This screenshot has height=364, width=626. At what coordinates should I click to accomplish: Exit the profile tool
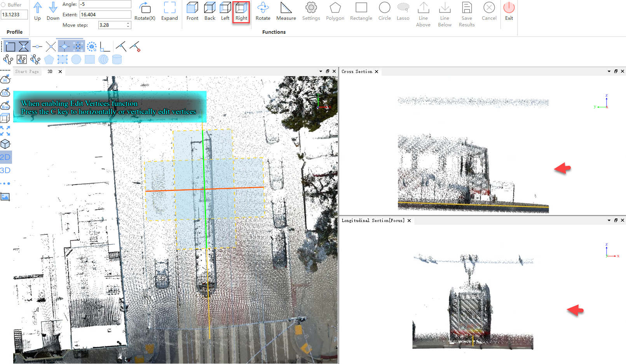[x=509, y=11]
